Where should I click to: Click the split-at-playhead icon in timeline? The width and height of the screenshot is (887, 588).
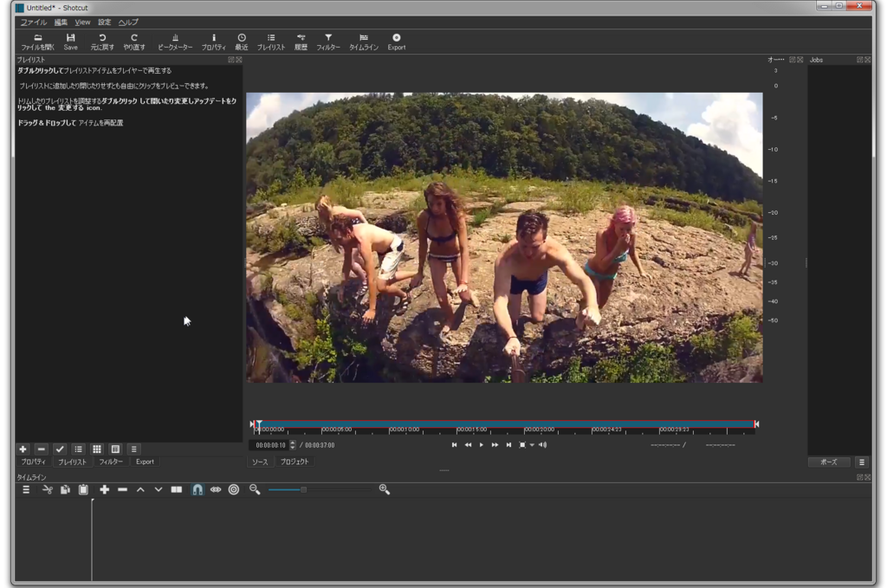point(177,489)
